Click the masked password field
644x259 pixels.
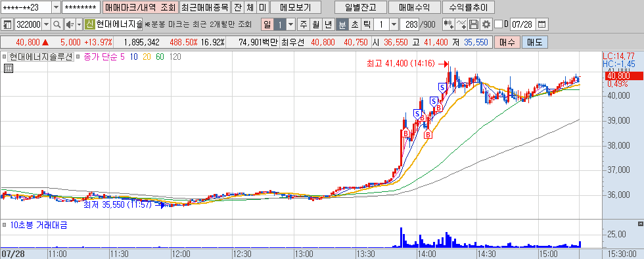81,7
